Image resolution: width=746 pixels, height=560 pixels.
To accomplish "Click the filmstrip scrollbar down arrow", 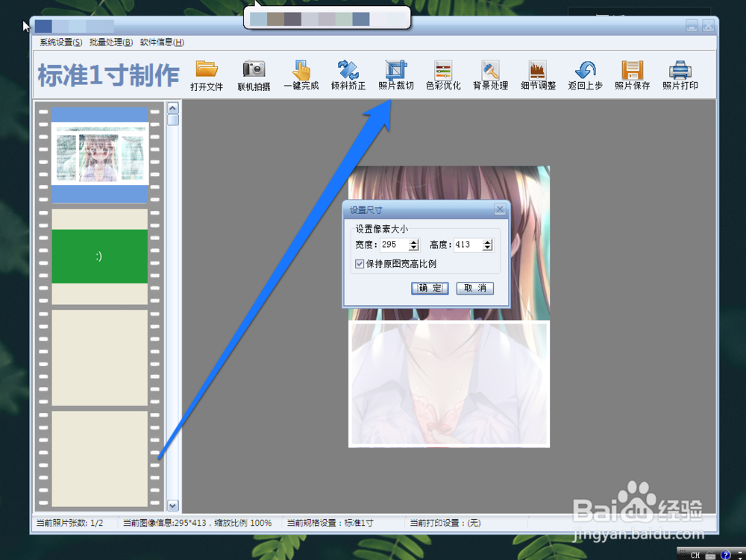I will (173, 506).
